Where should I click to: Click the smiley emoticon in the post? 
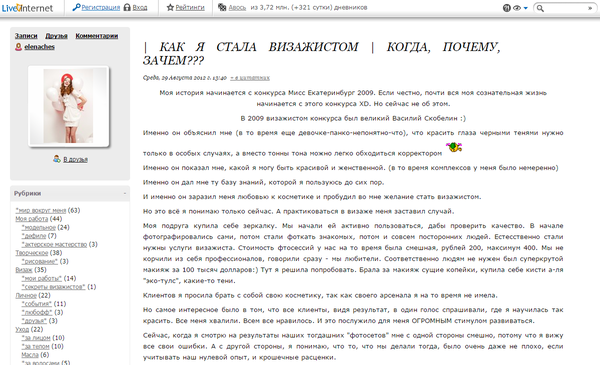click(454, 147)
